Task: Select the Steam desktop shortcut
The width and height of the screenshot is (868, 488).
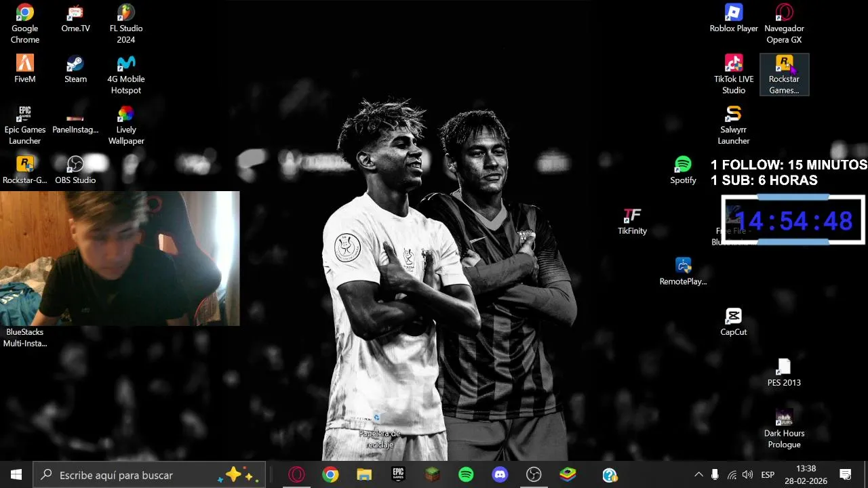Action: tap(75, 68)
